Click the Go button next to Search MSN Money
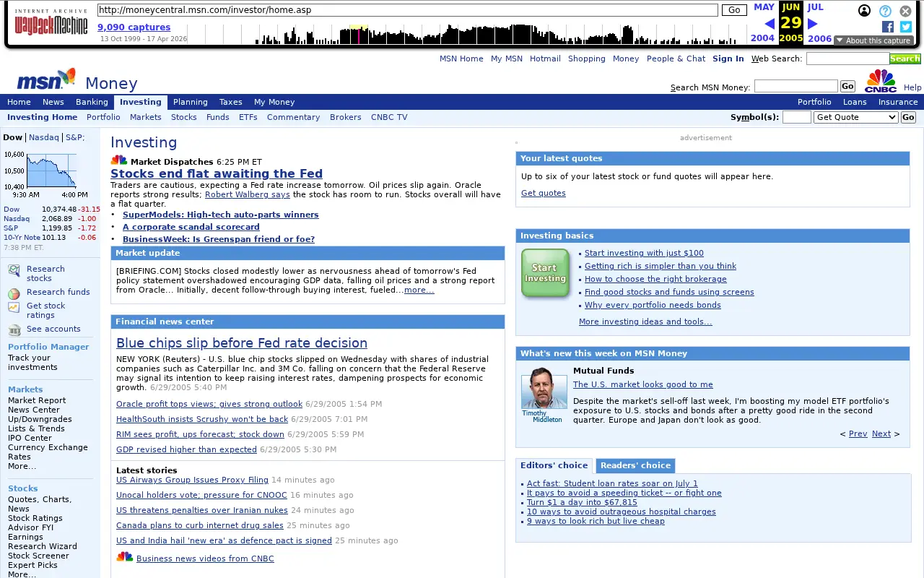 pos(847,87)
